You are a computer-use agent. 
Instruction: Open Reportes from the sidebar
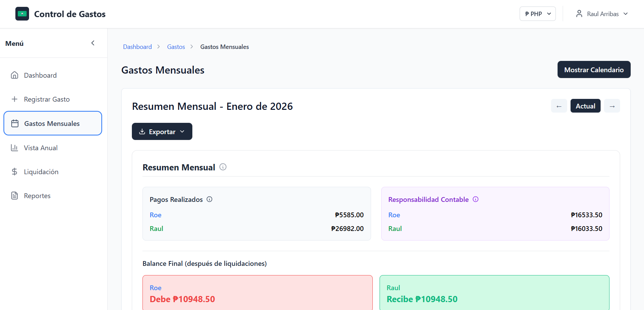point(53,196)
